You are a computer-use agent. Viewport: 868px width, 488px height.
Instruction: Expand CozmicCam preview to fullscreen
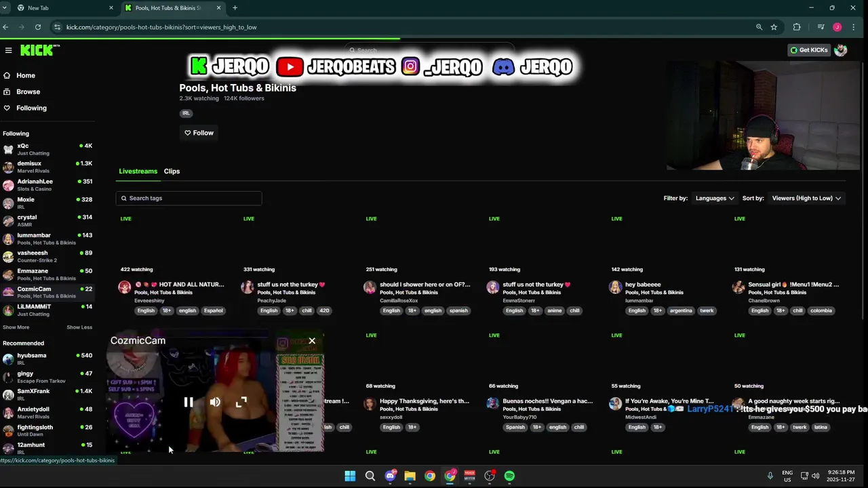pyautogui.click(x=241, y=402)
